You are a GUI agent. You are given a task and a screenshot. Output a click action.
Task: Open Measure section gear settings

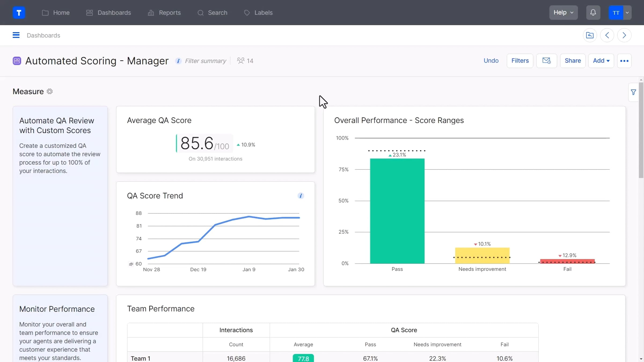[50, 91]
